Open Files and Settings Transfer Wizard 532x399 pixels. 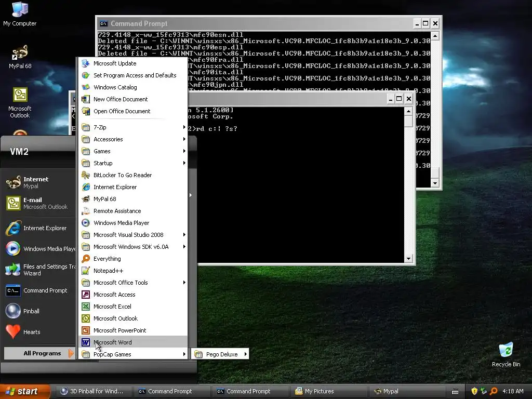(40, 270)
